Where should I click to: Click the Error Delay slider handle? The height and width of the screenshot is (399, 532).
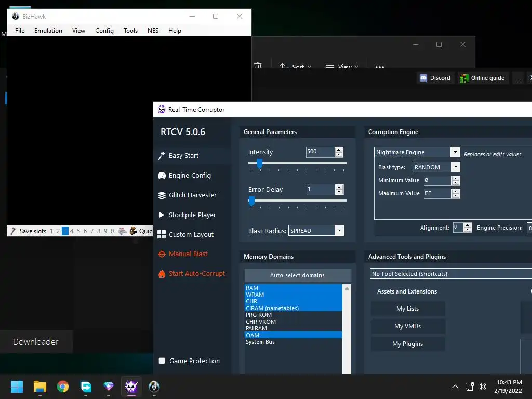(251, 201)
